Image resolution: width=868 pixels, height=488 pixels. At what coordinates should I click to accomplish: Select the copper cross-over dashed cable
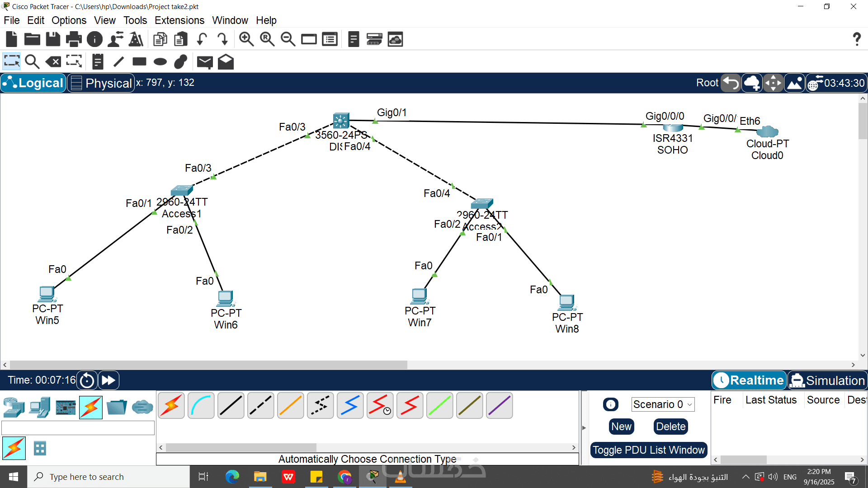[261, 405]
